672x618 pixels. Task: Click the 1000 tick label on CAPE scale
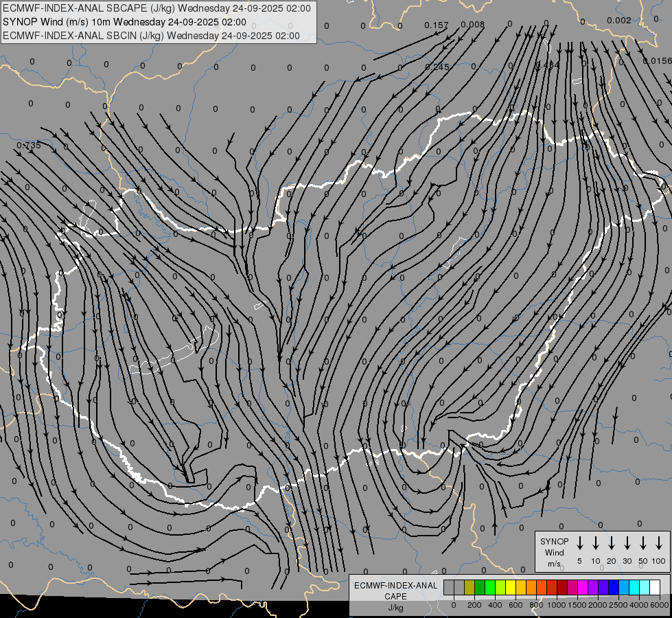(556, 605)
